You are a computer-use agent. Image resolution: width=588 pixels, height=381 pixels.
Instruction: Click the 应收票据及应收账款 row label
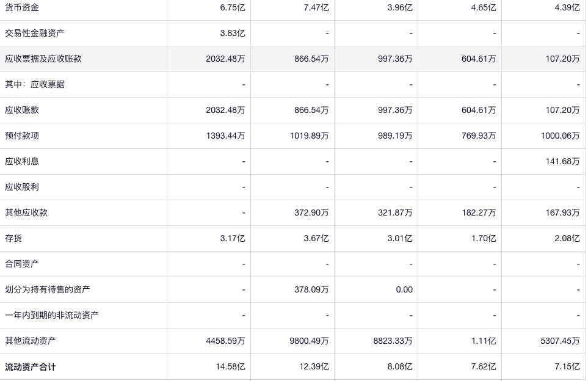point(43,59)
